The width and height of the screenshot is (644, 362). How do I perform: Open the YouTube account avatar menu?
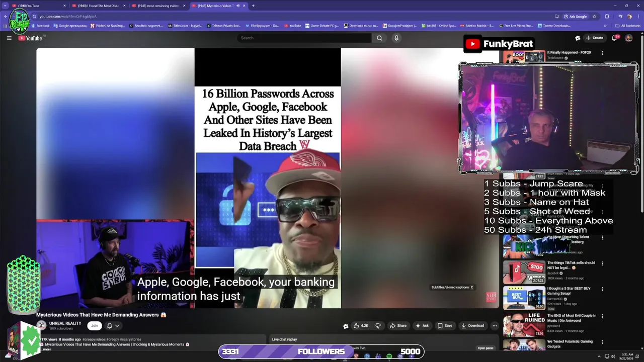[628, 38]
